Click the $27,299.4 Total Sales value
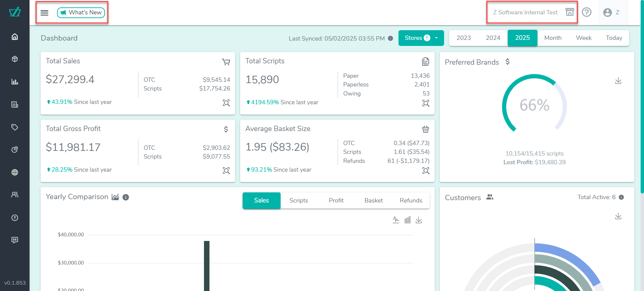The image size is (644, 291). (x=70, y=79)
